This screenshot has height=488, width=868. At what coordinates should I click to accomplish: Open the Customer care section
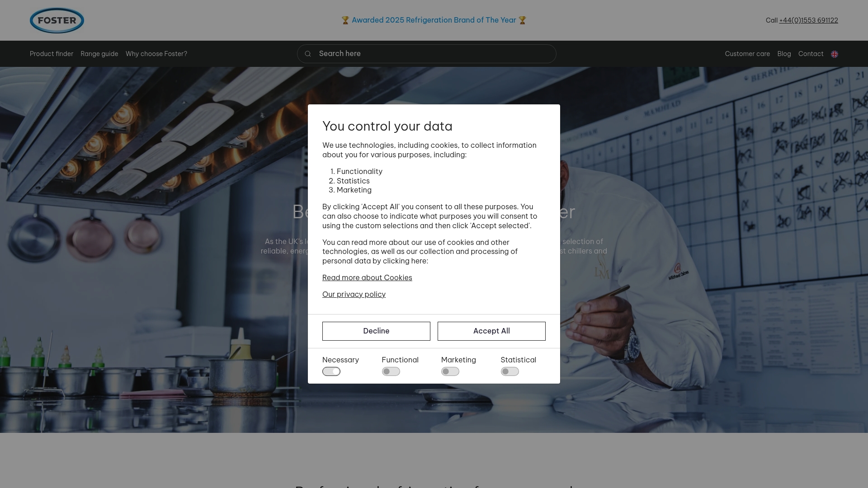747,53
